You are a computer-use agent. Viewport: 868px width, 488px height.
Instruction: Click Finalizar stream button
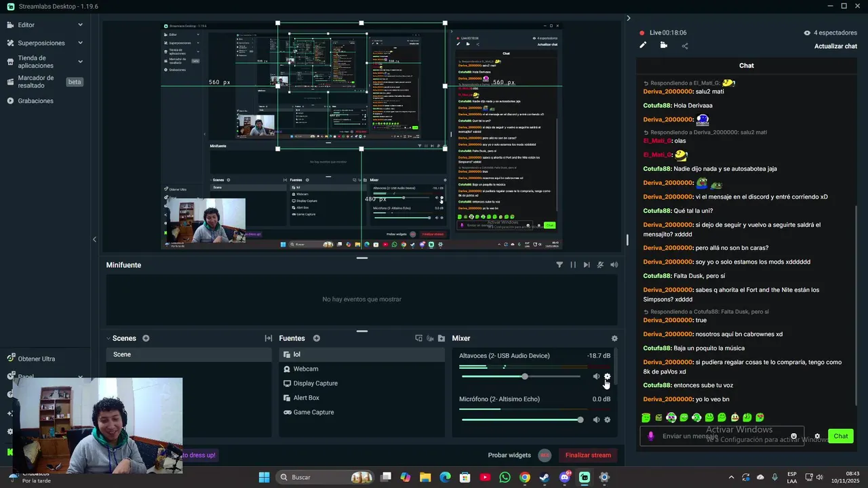(588, 455)
